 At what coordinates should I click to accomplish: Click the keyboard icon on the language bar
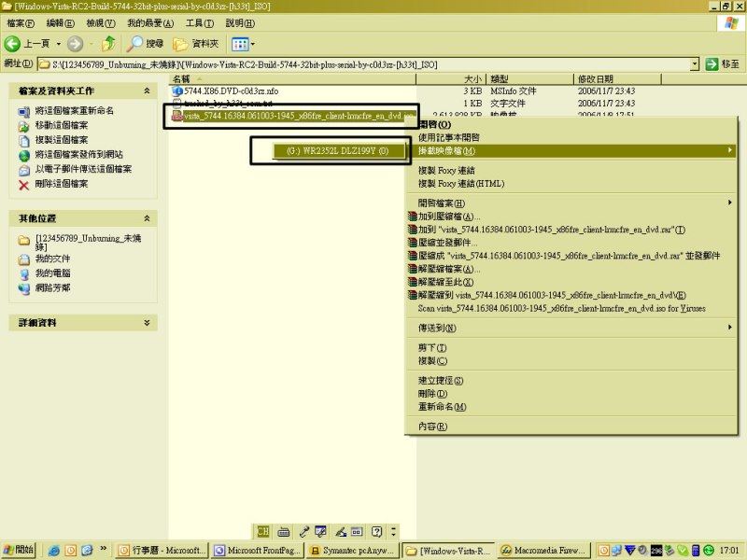pos(284,531)
